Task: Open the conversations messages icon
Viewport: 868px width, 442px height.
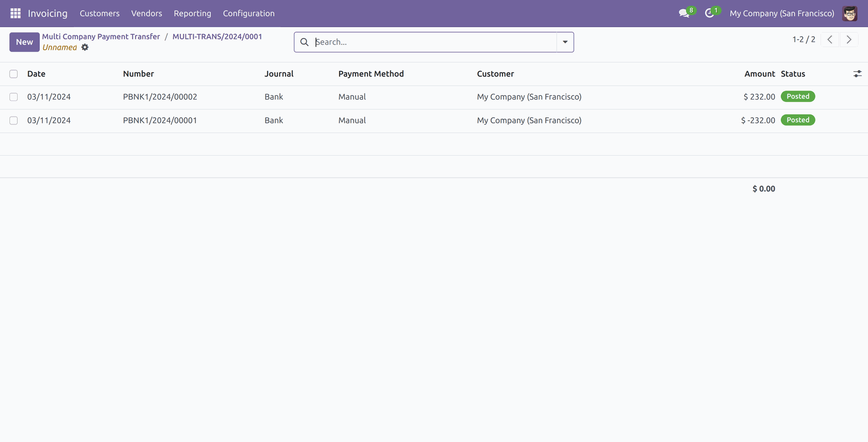Action: pyautogui.click(x=684, y=14)
